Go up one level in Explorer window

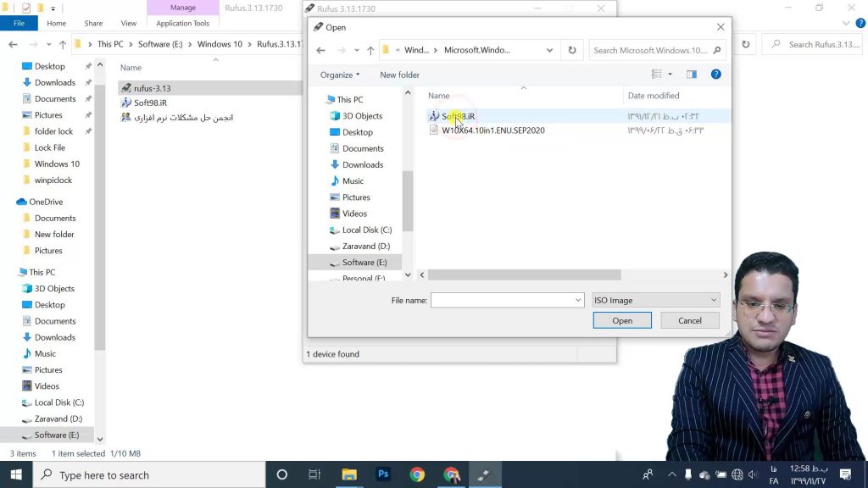(63, 44)
